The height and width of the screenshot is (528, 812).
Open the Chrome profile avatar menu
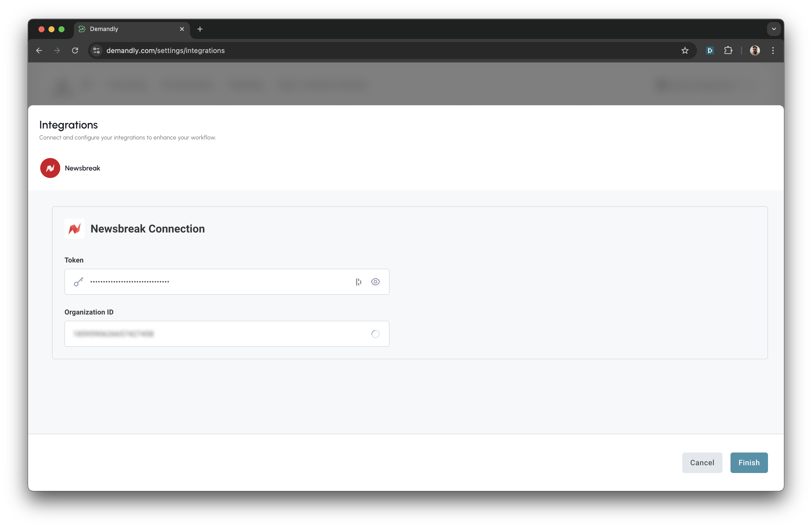click(755, 50)
